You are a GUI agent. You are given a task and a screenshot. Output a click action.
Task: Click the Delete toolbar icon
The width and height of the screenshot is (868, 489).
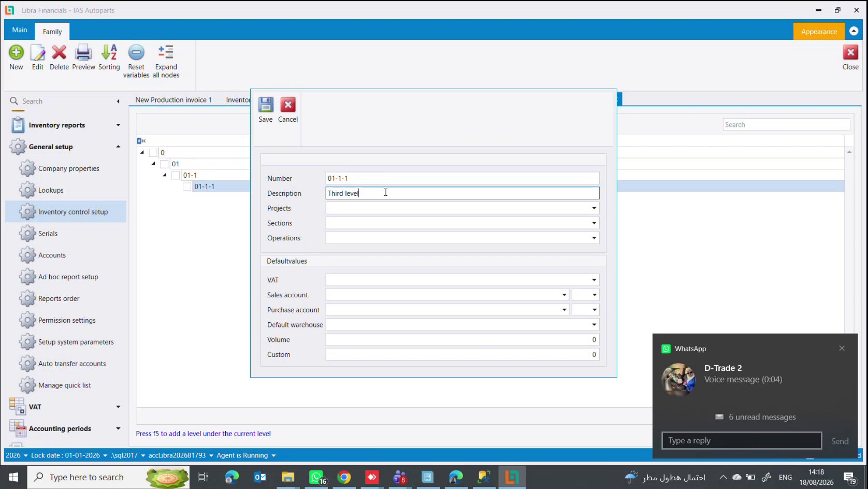click(59, 53)
